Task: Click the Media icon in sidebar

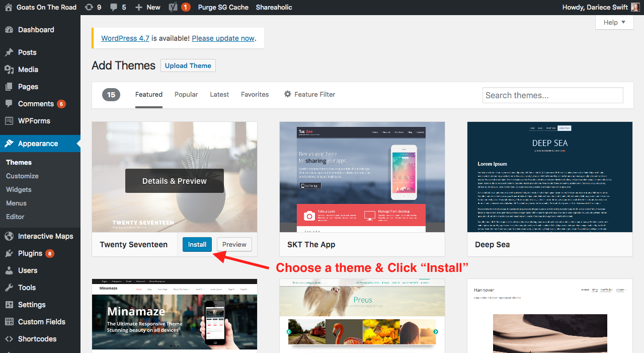Action: point(9,69)
